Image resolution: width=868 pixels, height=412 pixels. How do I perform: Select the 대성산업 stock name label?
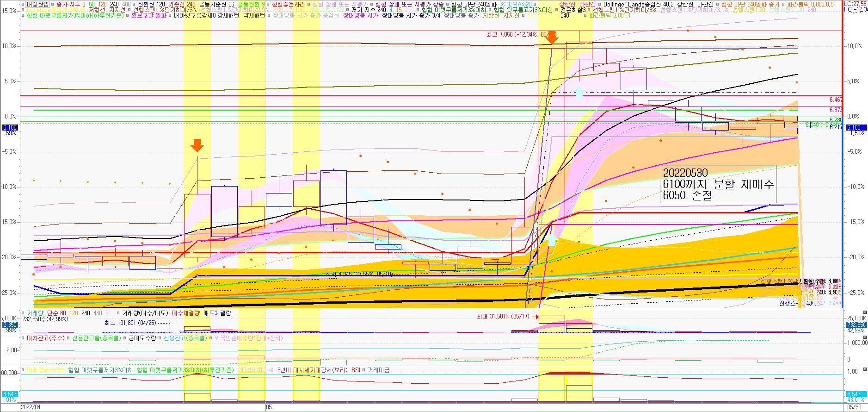click(37, 4)
